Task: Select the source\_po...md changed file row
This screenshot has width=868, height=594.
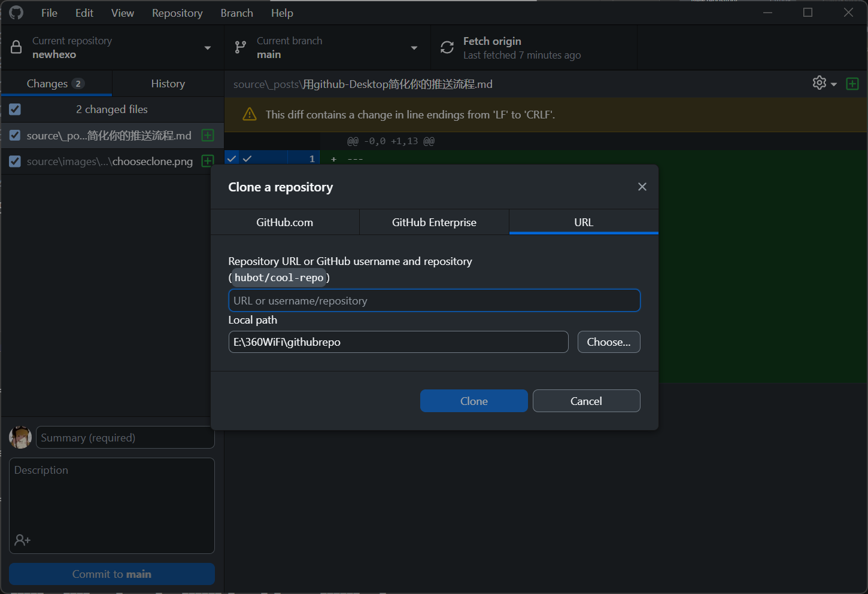Action: (x=113, y=135)
